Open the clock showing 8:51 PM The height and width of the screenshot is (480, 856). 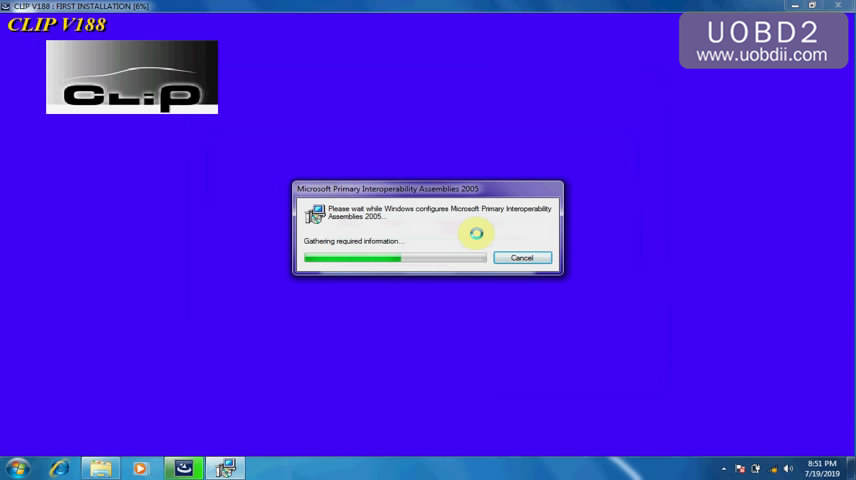(823, 467)
